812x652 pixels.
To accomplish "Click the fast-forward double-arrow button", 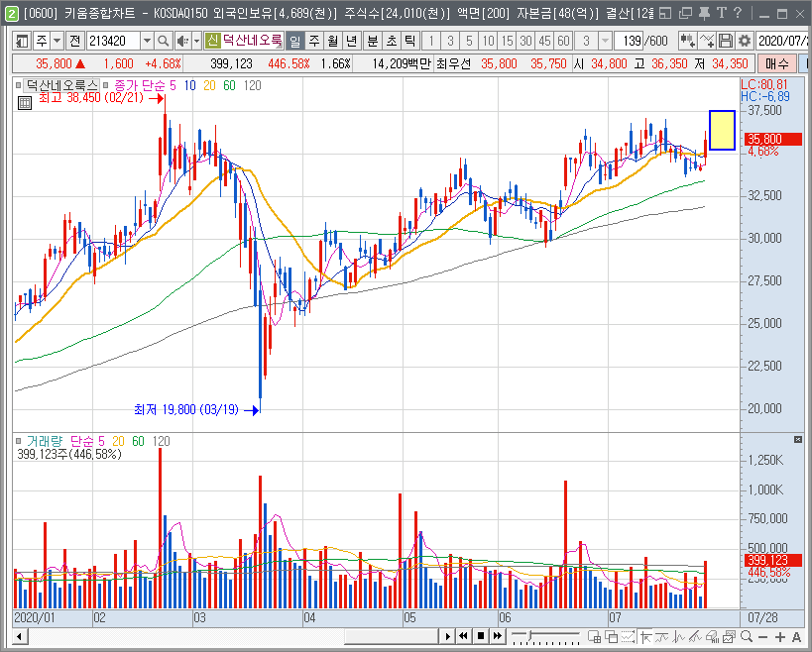I will click(x=498, y=636).
